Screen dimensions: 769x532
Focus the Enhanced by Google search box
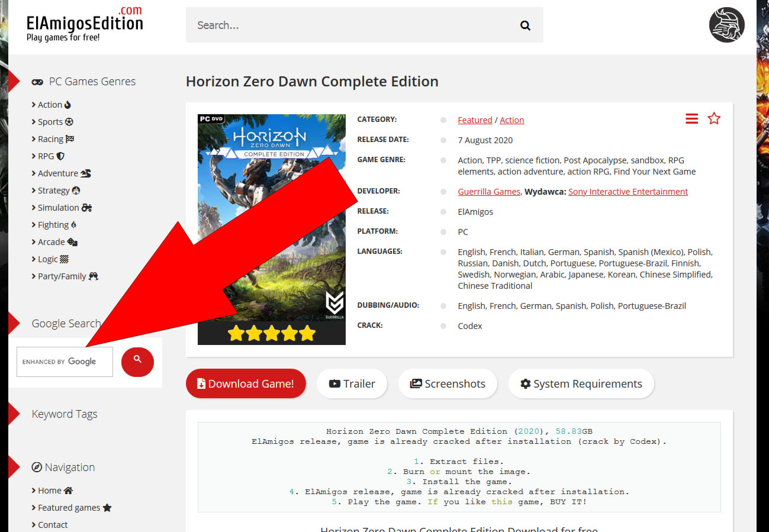tap(65, 362)
